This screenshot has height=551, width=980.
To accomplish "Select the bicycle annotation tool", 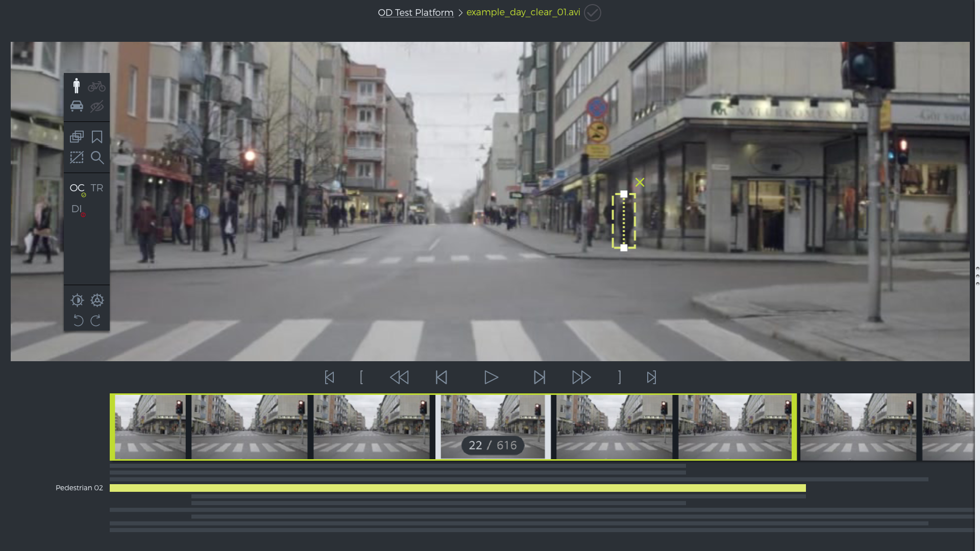I will click(97, 86).
